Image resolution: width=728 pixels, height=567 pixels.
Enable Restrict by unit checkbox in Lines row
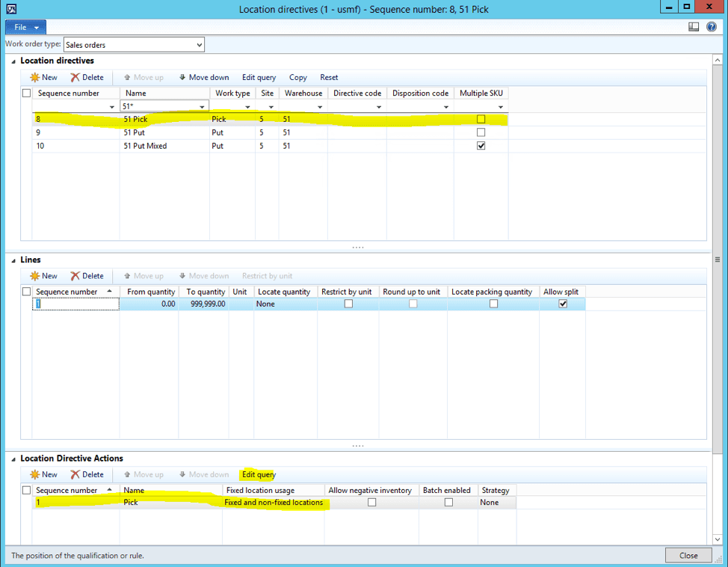pos(349,304)
